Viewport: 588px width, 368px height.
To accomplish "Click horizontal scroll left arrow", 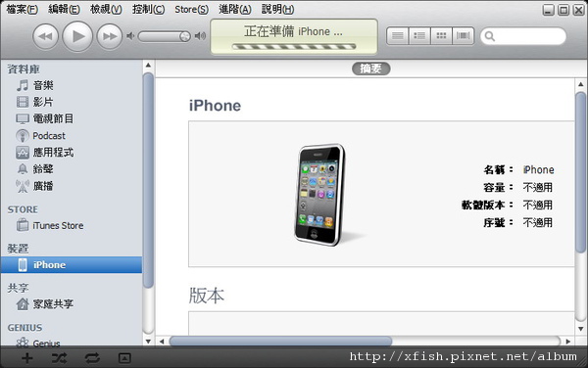I will [162, 341].
